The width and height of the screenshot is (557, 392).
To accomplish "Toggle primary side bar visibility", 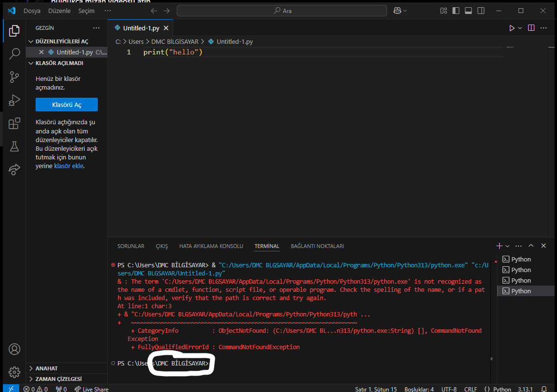I will pos(456,11).
